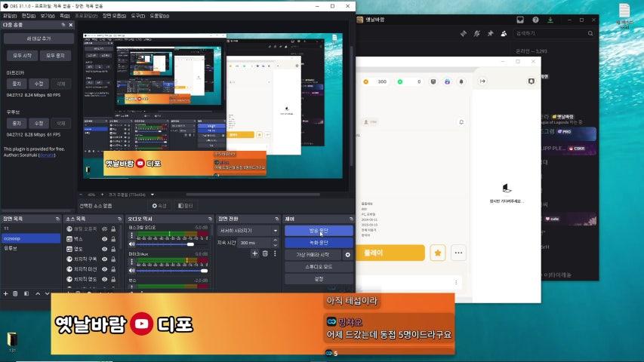Screen dimensions: 644x362
Task: Pop out the controls dock panel
Action: [x=351, y=219]
